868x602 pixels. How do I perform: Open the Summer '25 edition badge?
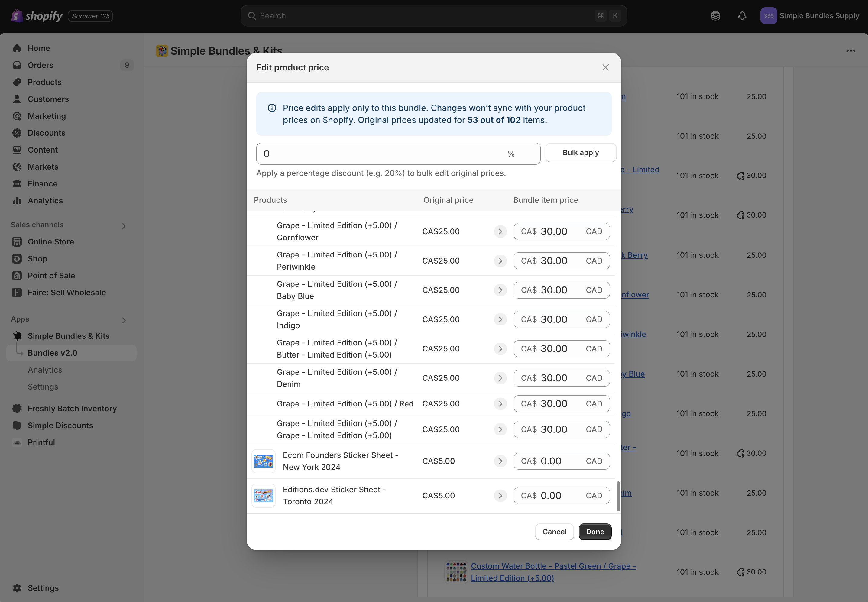coord(91,16)
